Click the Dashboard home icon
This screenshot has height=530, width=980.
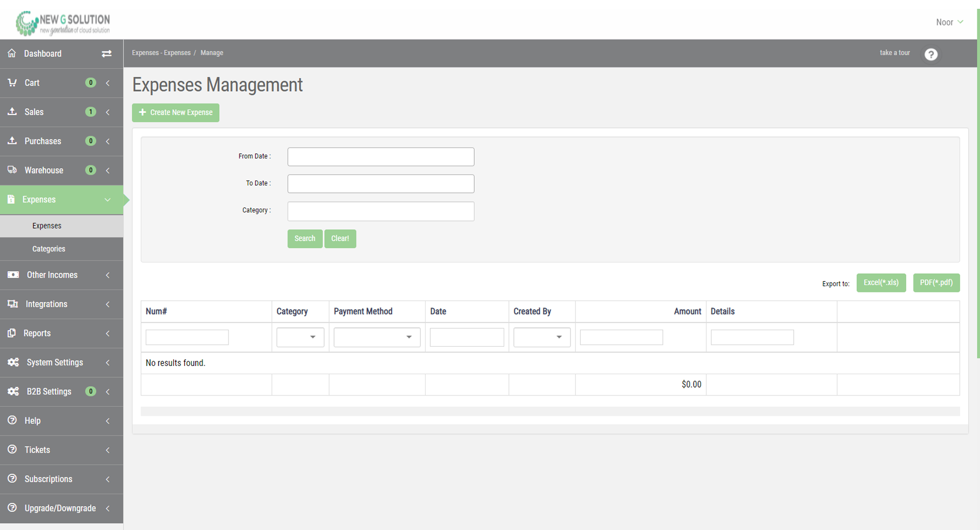(12, 53)
